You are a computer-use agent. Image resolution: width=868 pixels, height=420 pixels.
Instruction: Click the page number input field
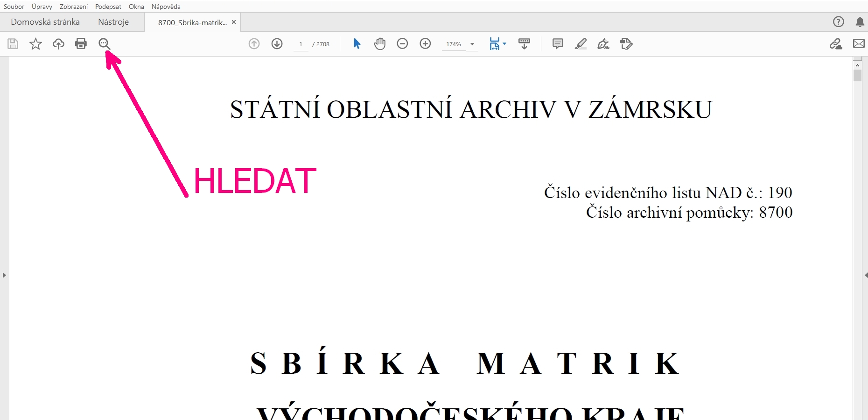click(x=301, y=44)
